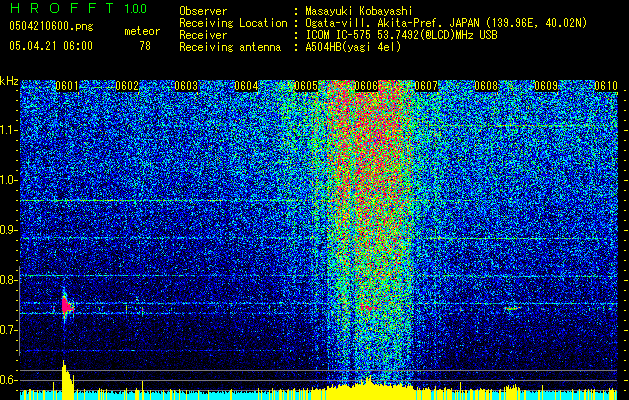The width and height of the screenshot is (629, 400).
Task: Click the Receiving Location label
Action: click(x=233, y=23)
